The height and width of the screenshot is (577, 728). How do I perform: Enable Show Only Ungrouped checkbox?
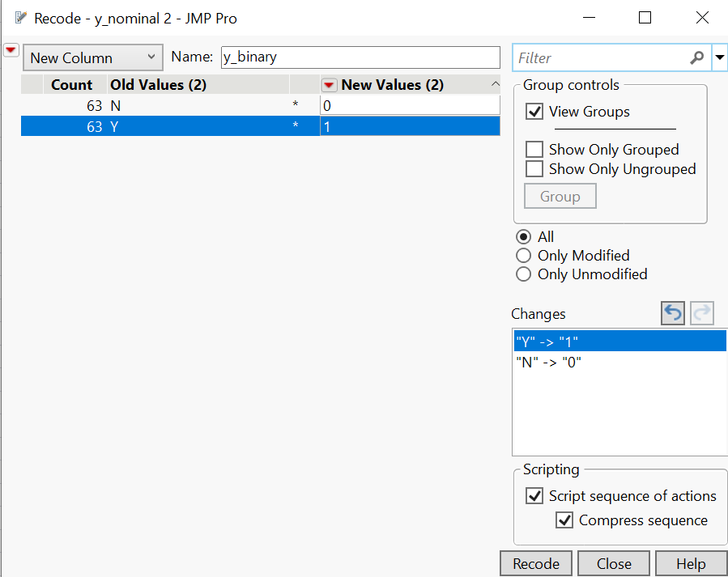tap(534, 169)
